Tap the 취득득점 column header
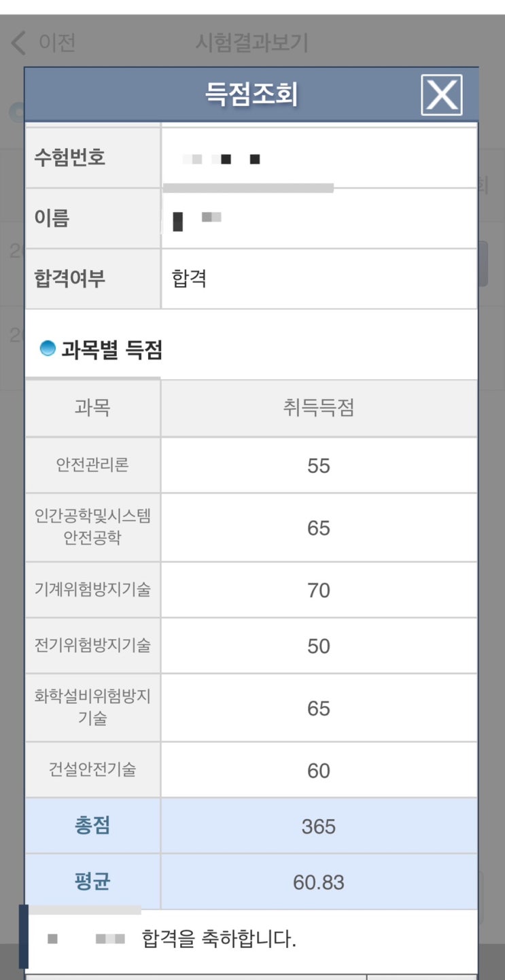Screen dimensions: 505x980 318,408
